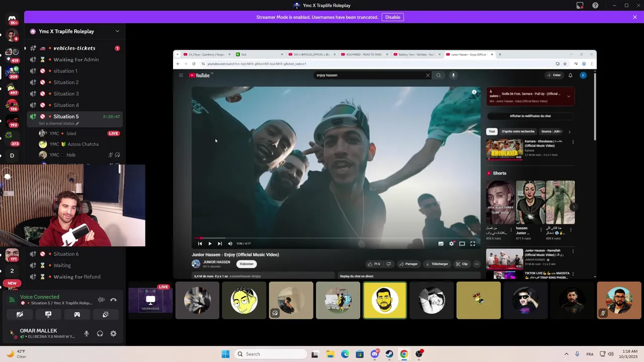Click the video progress bar
This screenshot has width=644, height=362.
coord(336,238)
